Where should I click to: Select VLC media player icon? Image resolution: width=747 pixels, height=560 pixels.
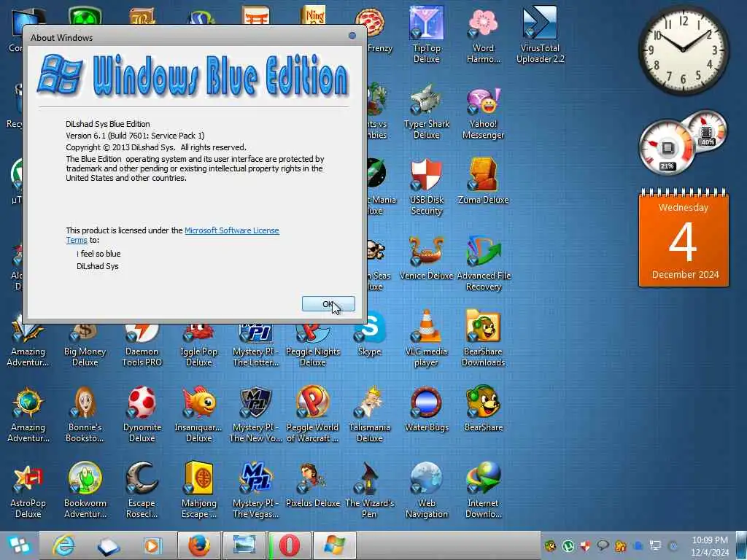(426, 338)
